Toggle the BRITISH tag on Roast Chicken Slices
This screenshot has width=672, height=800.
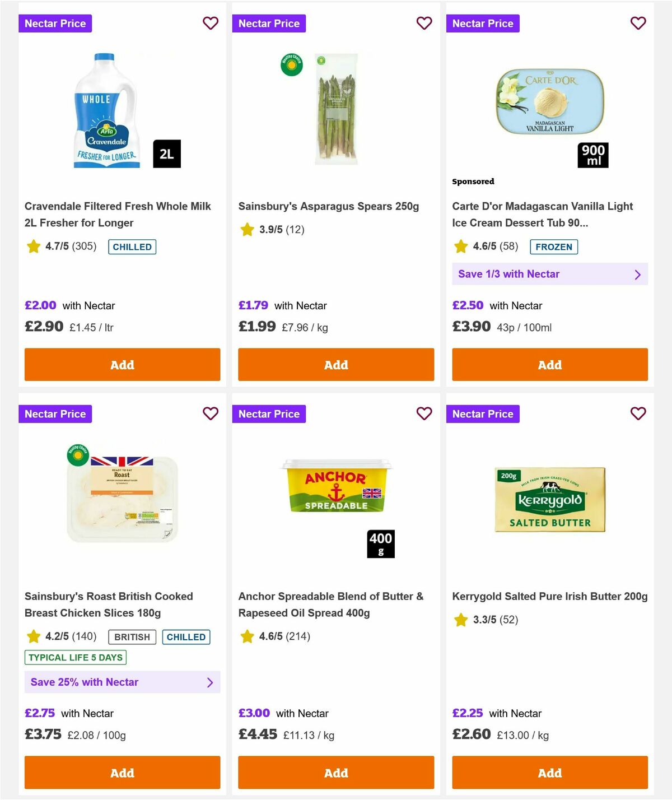pos(132,637)
